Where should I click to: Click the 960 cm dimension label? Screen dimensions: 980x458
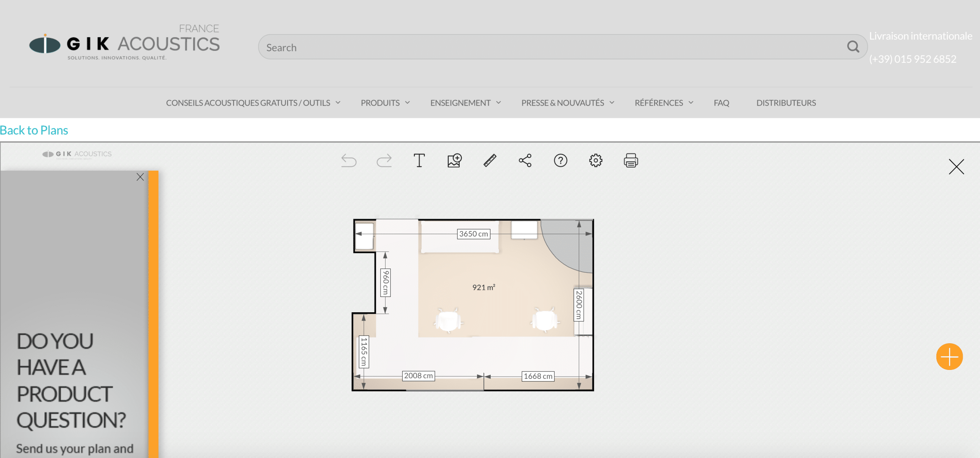coord(385,283)
